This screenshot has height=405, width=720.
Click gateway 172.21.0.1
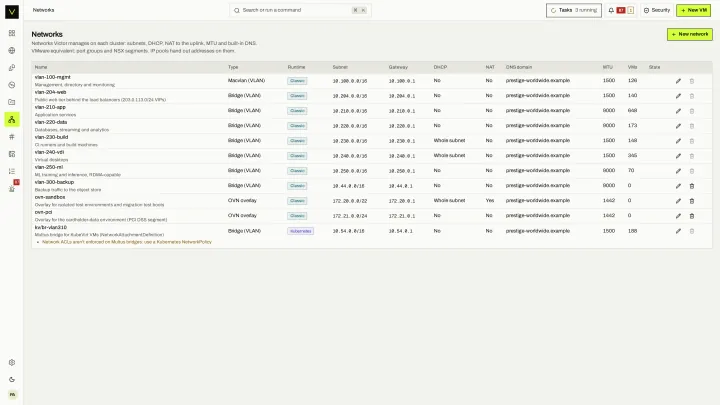[x=401, y=216]
